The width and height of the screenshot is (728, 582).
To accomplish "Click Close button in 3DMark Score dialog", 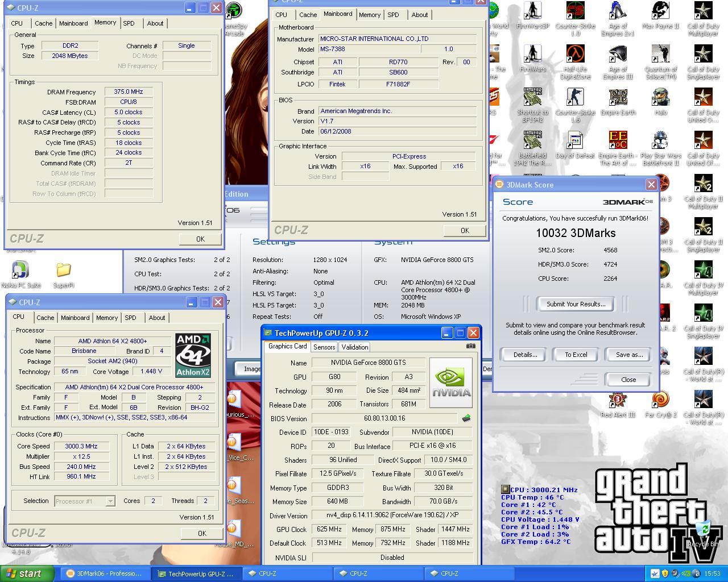I will pos(628,380).
